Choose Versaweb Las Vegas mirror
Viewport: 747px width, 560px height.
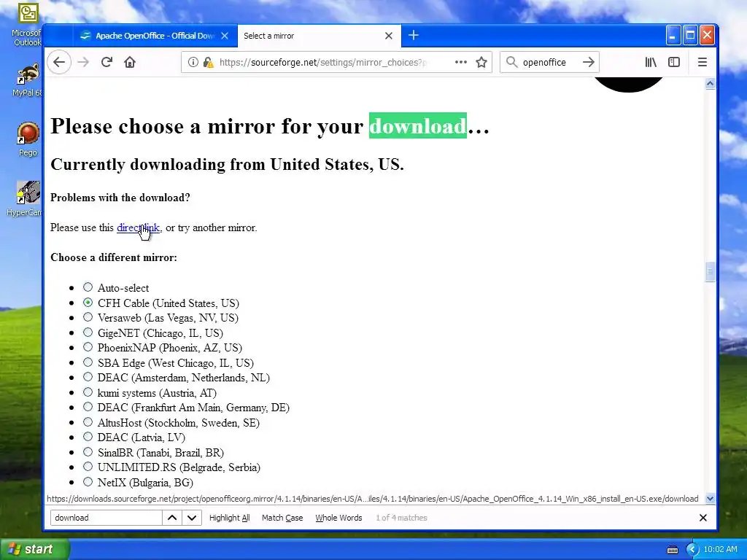tap(88, 317)
